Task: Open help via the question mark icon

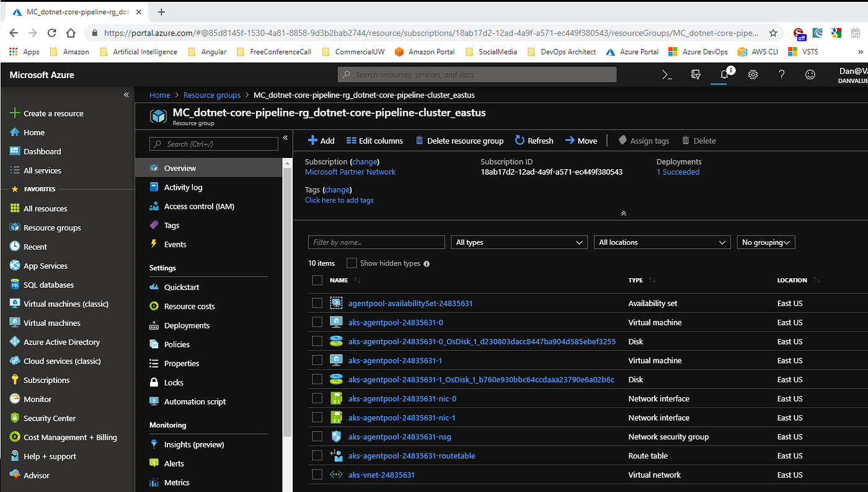Action: [781, 74]
